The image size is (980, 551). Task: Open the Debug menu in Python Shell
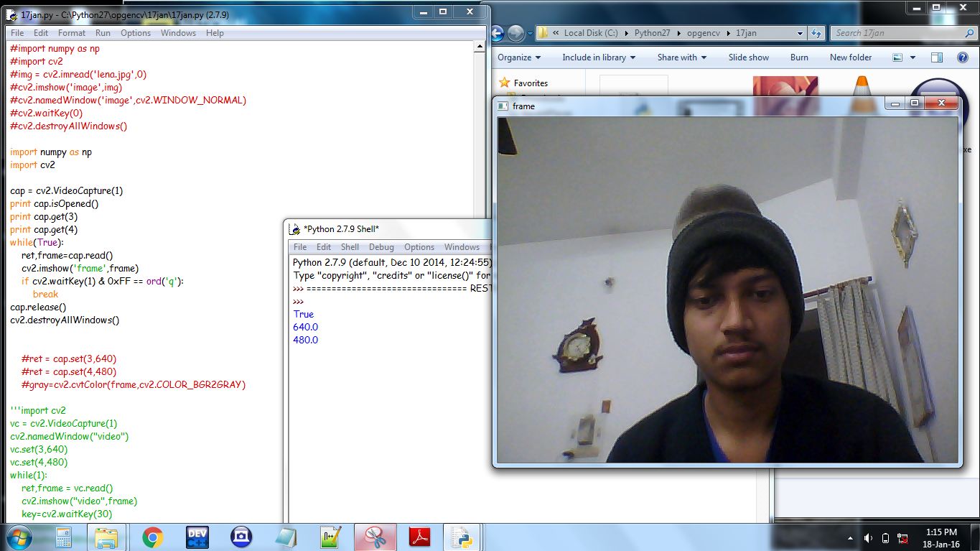click(x=381, y=246)
